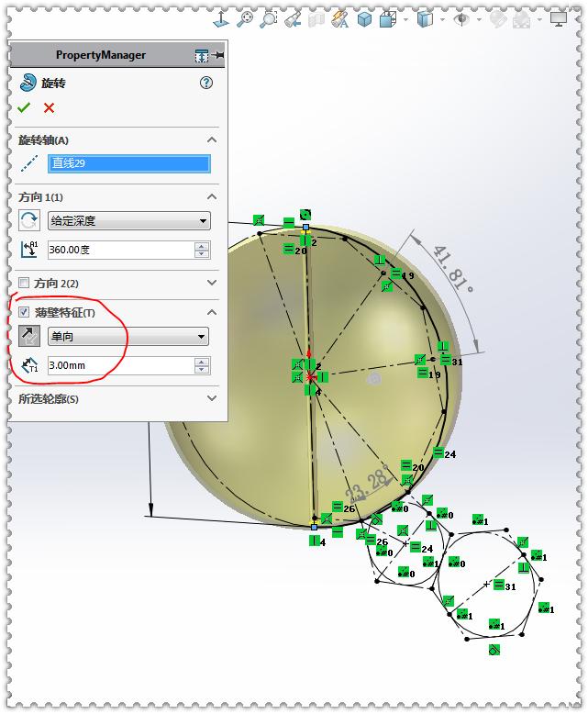Click the rotate handle icon above sphere top
Screen dimensions: 588x714
tap(305, 215)
